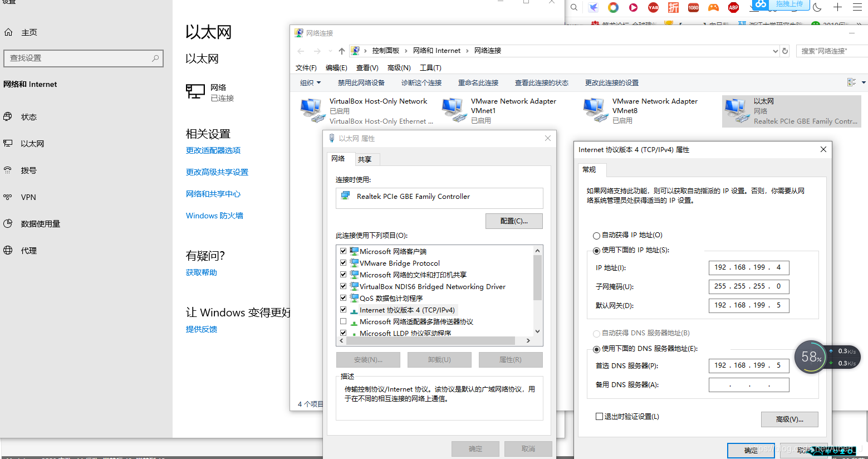Open 网络和共享中心 link
868x459 pixels.
point(213,194)
